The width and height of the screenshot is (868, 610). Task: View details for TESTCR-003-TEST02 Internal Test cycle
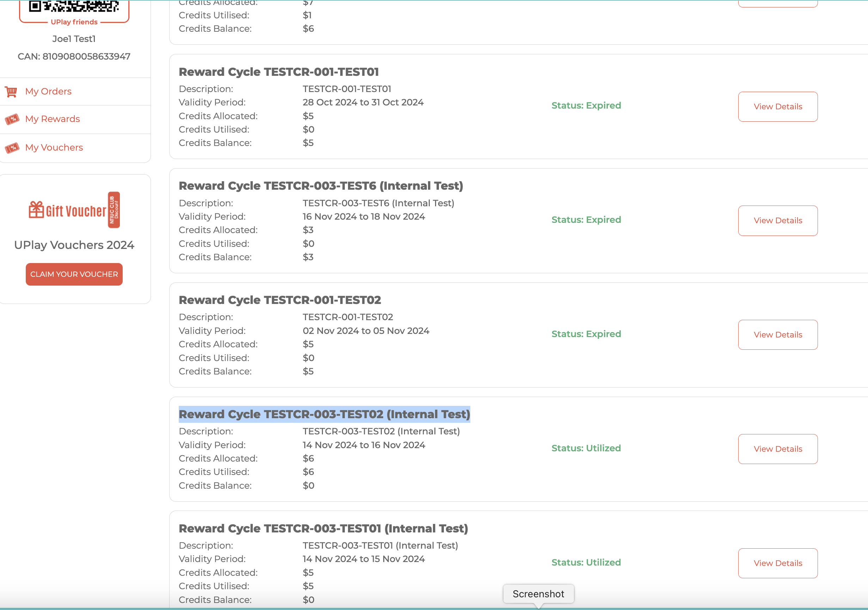tap(777, 449)
